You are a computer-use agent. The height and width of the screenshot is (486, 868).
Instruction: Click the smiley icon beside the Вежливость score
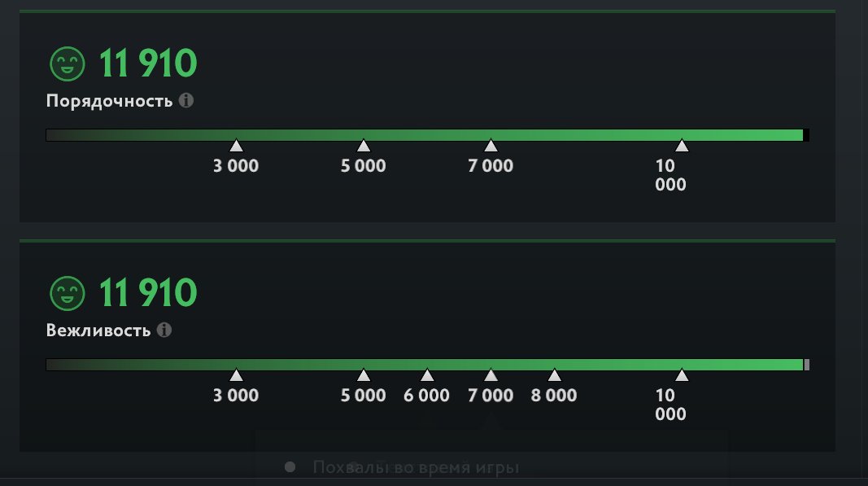[67, 293]
